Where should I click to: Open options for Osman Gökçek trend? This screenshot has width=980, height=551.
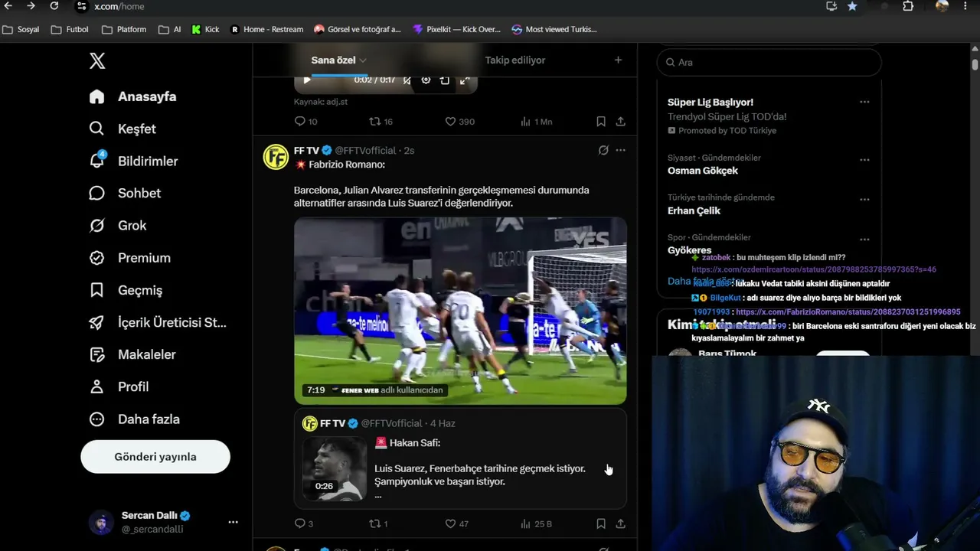click(x=864, y=160)
